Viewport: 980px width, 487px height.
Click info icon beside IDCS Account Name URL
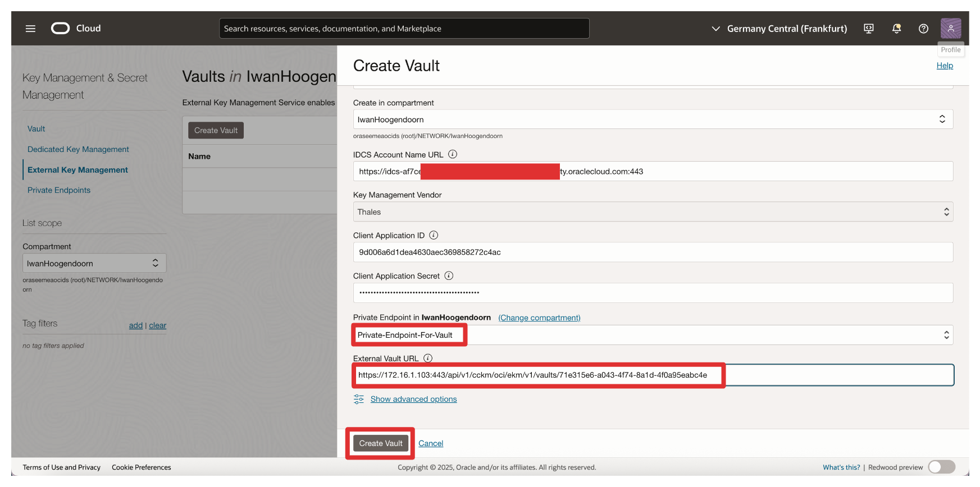pyautogui.click(x=453, y=154)
